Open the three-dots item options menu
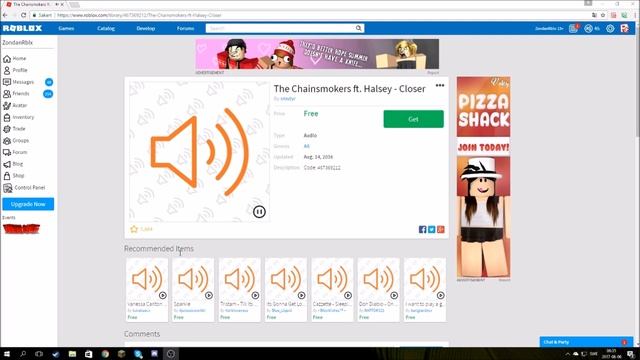 440,86
